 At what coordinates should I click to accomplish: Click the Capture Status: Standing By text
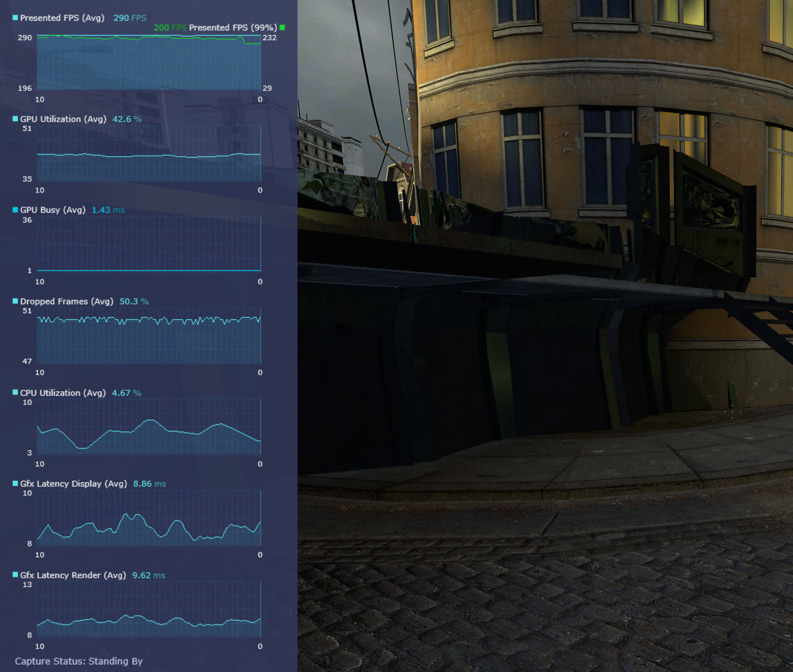point(79,661)
